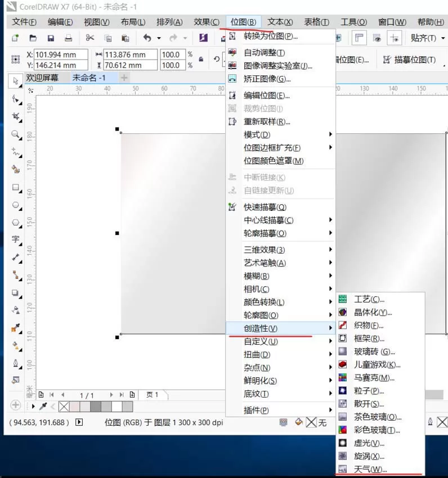Pick the dark gray palette swatch
Screen dimensions: 448x478
96,407
